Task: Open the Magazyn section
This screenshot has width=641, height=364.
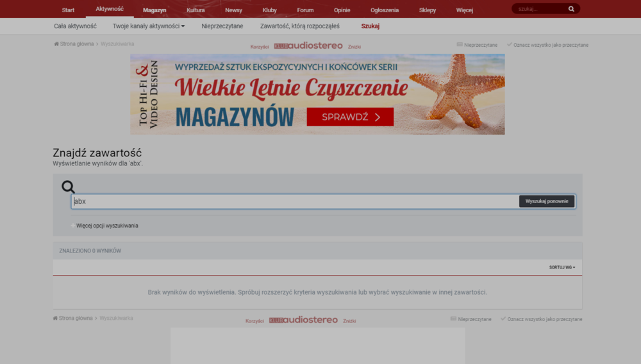Action: (154, 10)
